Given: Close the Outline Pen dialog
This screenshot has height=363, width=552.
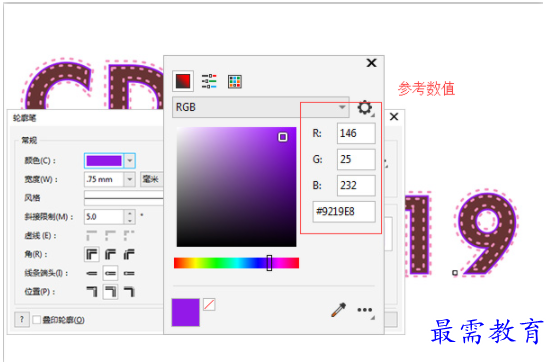Looking at the screenshot, I should click(x=394, y=117).
